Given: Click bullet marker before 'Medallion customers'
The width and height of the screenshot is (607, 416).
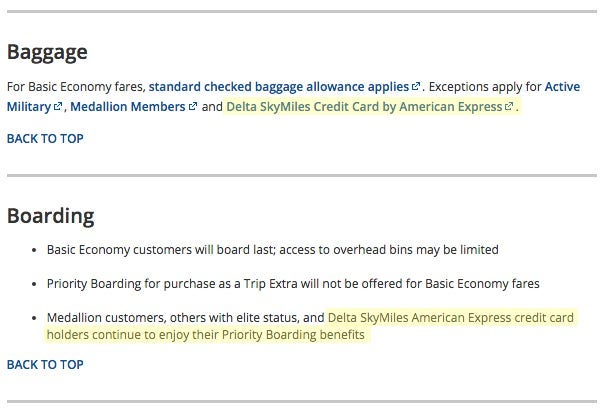Looking at the screenshot, I should tap(34, 317).
